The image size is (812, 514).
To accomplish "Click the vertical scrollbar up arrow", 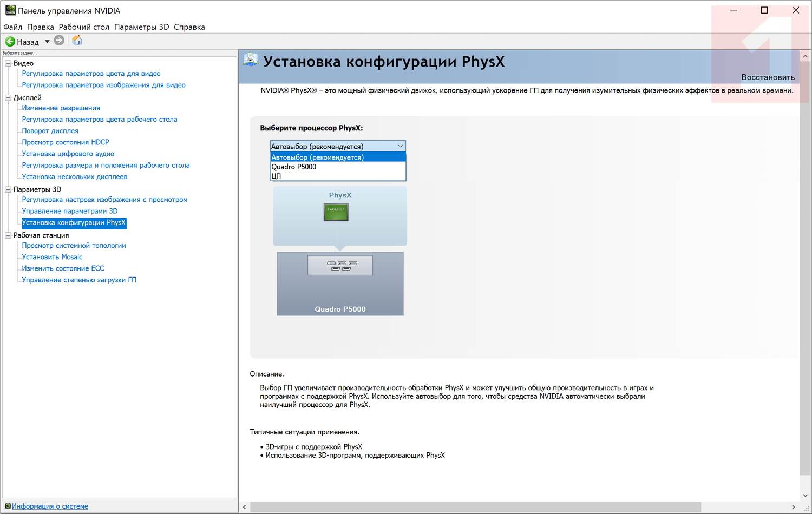I will [x=806, y=56].
